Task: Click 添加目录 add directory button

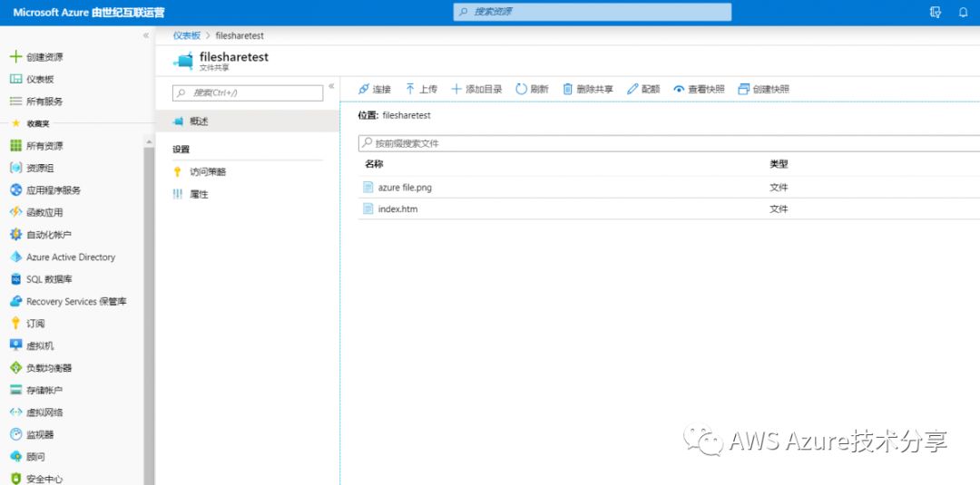Action: click(x=476, y=89)
